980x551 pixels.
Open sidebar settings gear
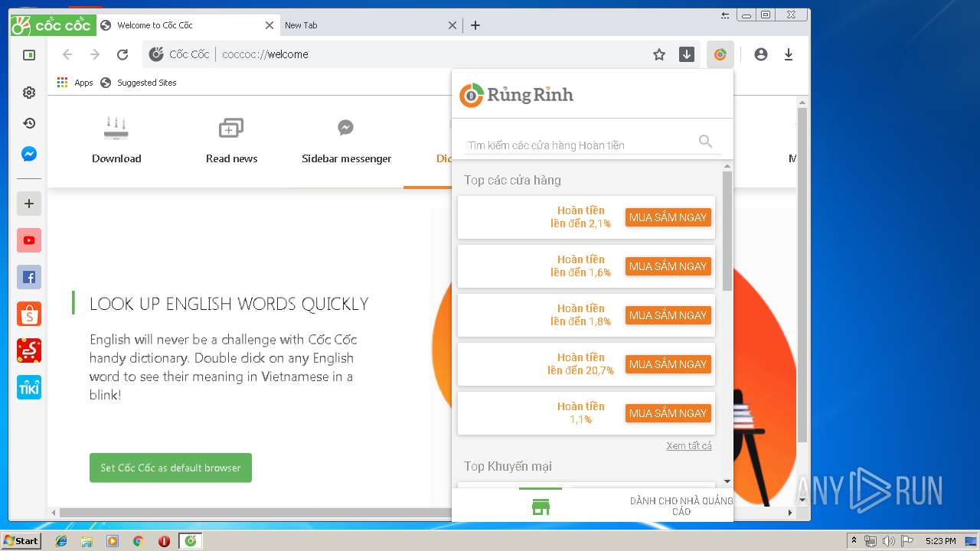pyautogui.click(x=29, y=93)
